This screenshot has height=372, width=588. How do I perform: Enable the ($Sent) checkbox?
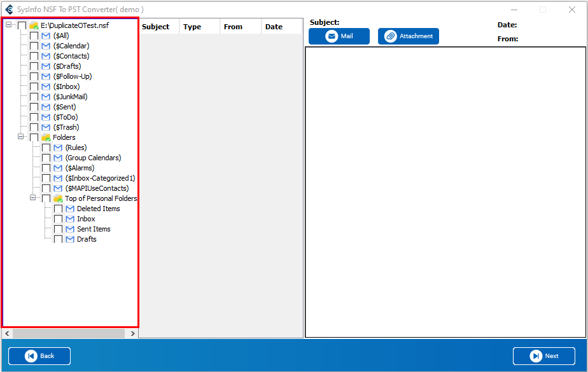coord(34,107)
